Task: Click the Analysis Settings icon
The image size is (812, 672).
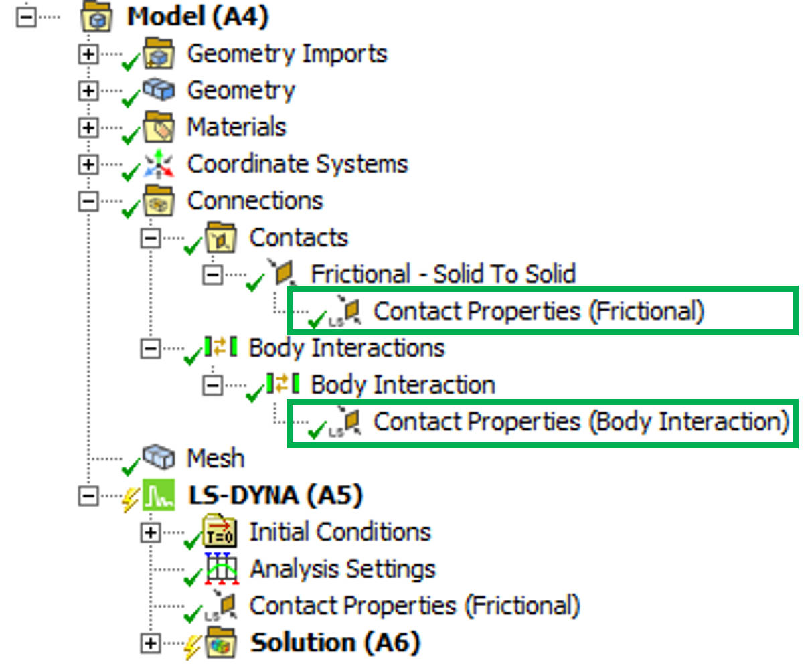Action: pos(222,569)
